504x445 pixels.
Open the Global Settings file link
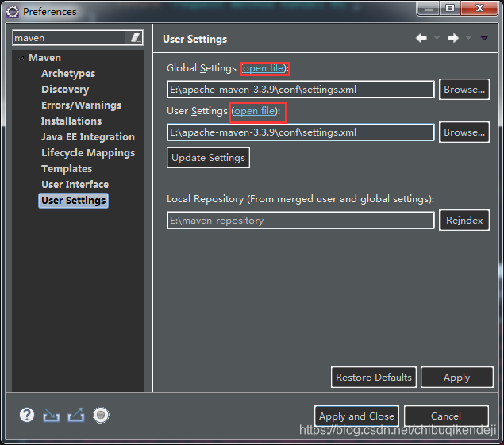click(264, 68)
